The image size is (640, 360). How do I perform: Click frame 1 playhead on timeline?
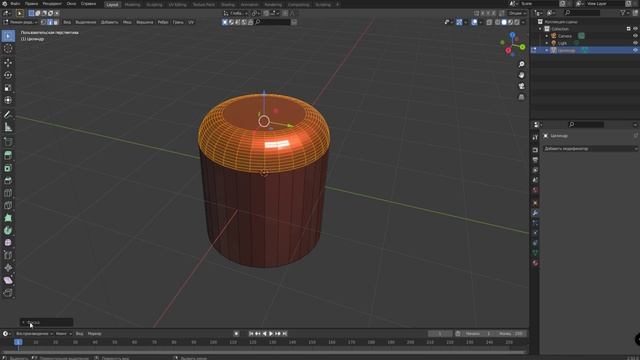click(x=18, y=342)
